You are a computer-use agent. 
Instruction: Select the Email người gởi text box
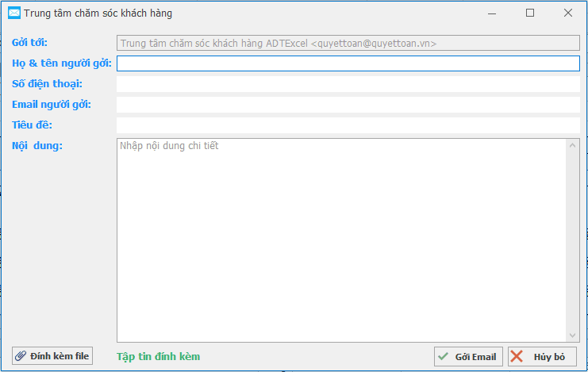(348, 105)
